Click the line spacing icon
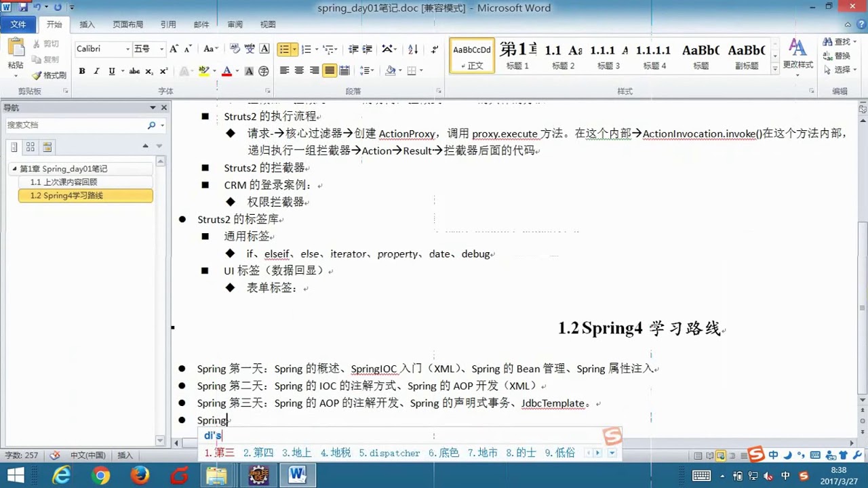Image resolution: width=868 pixels, height=488 pixels. click(x=365, y=70)
